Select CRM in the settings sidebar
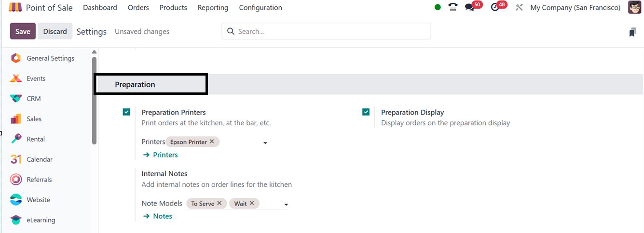The image size is (644, 233). 34,99
